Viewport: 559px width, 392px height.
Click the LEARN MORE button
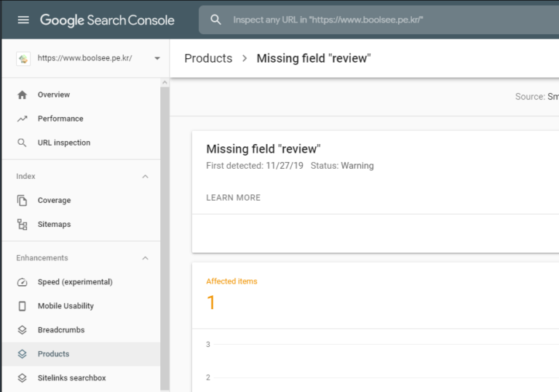[234, 198]
